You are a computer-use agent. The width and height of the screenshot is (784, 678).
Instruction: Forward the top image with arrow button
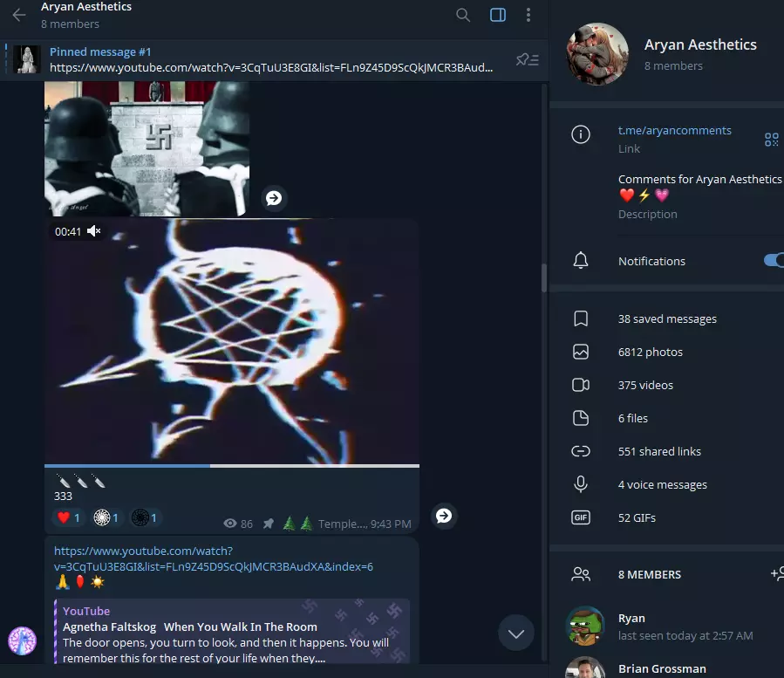coord(274,198)
